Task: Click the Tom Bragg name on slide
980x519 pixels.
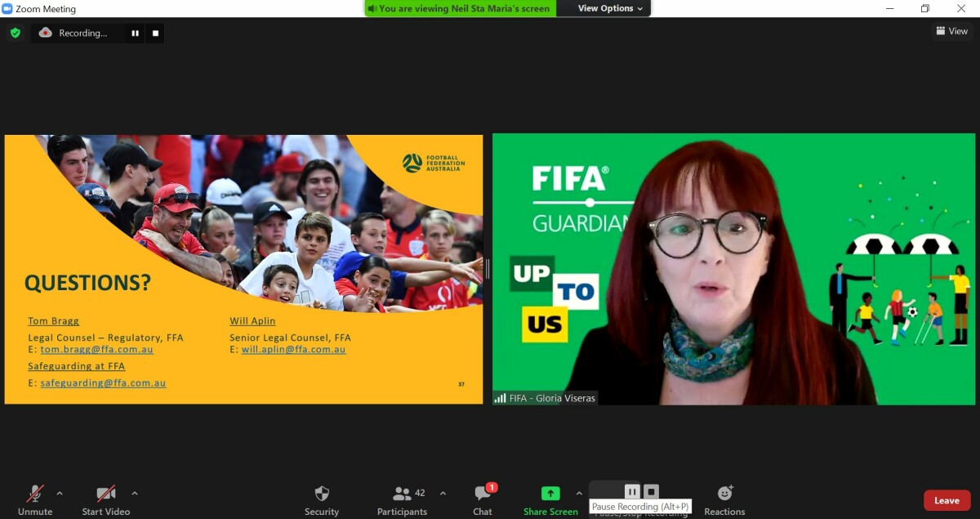Action: [x=54, y=321]
